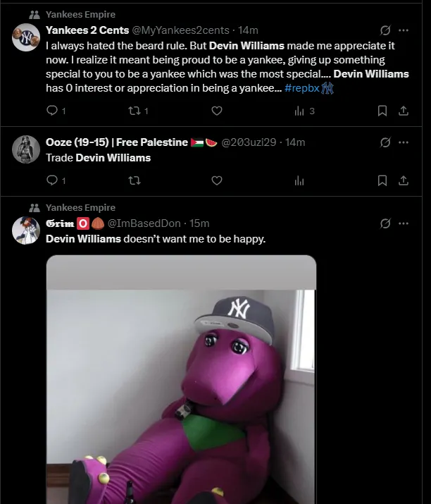The image size is (431, 504).
Task: Open the Yankees Empire community label at top
Action: click(80, 14)
